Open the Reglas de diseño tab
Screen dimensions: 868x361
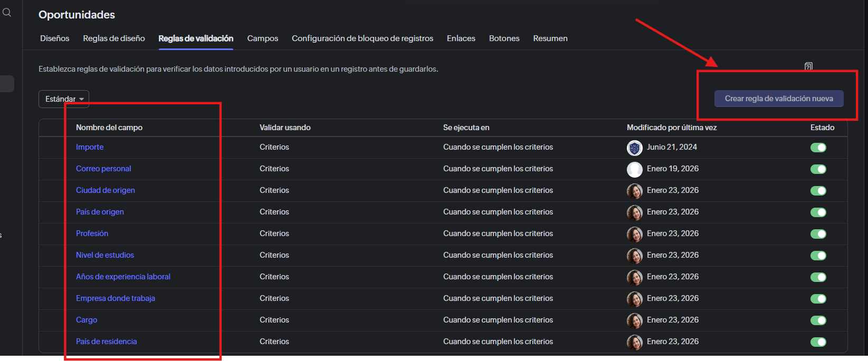114,38
